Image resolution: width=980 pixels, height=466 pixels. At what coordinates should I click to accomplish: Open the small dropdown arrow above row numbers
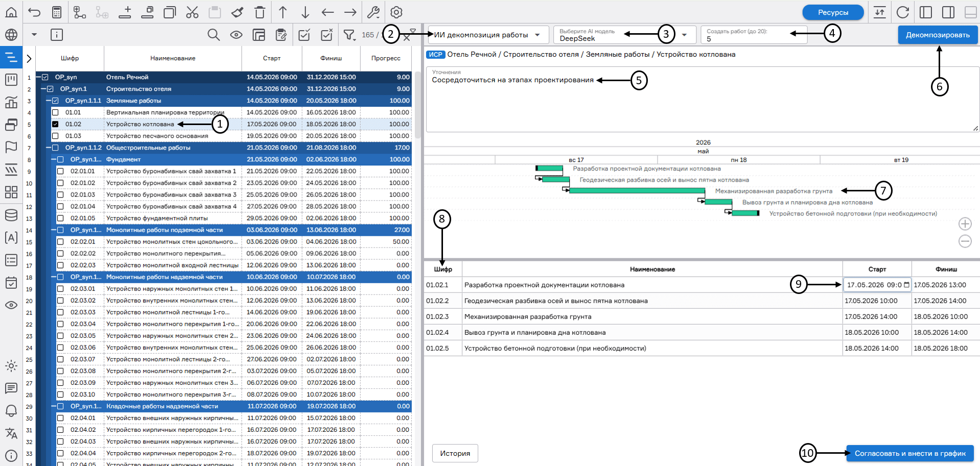[x=34, y=35]
